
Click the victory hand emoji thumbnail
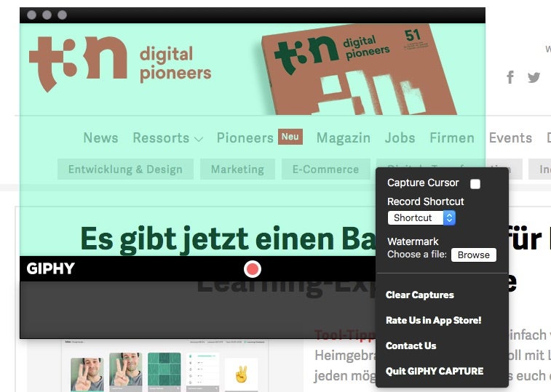241,374
